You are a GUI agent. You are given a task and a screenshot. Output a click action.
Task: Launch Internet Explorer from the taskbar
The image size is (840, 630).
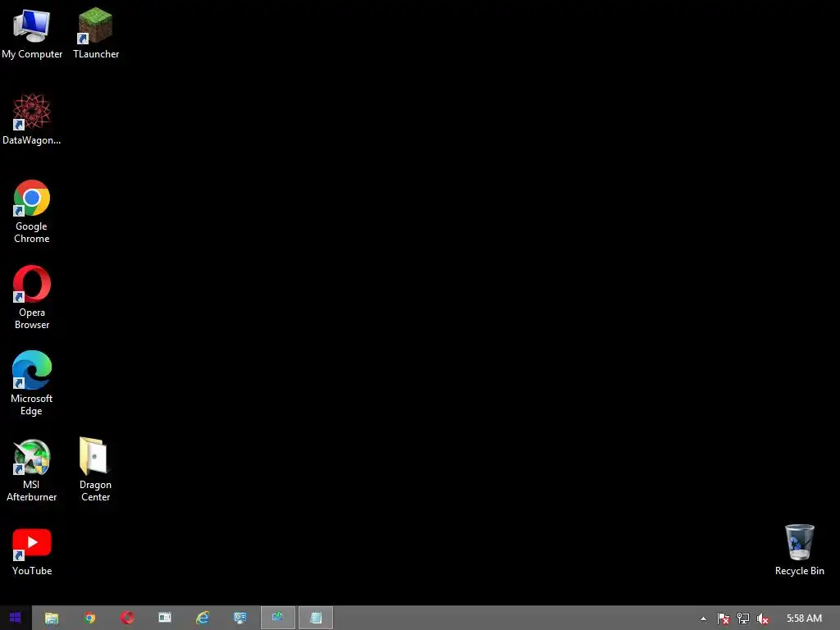(x=203, y=618)
